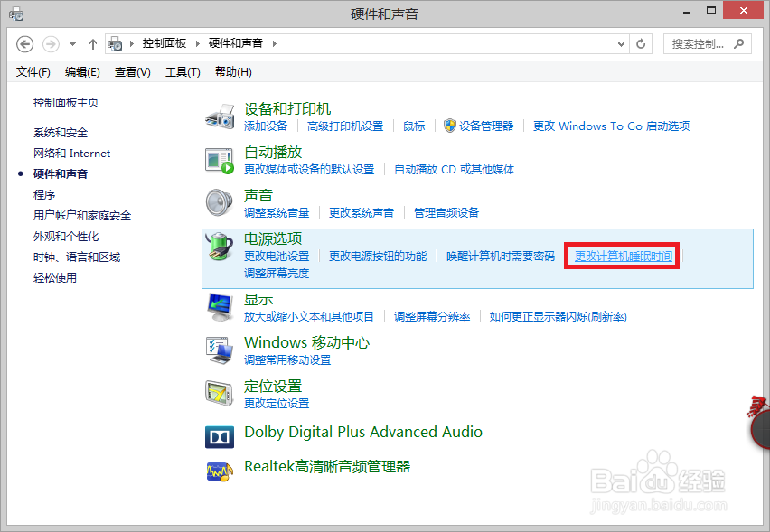Open the 帮助(H) menu
The image size is (770, 532).
[233, 72]
